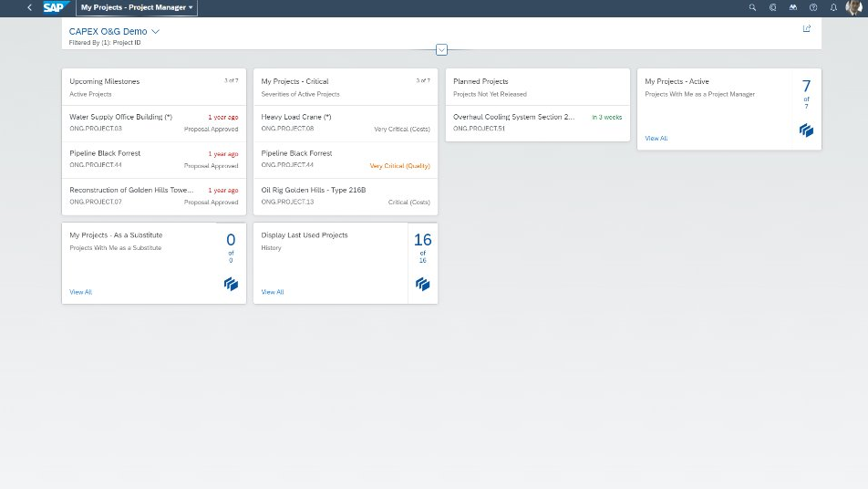Open help via the question mark icon
Viewport: 868px width, 489px height.
813,7
